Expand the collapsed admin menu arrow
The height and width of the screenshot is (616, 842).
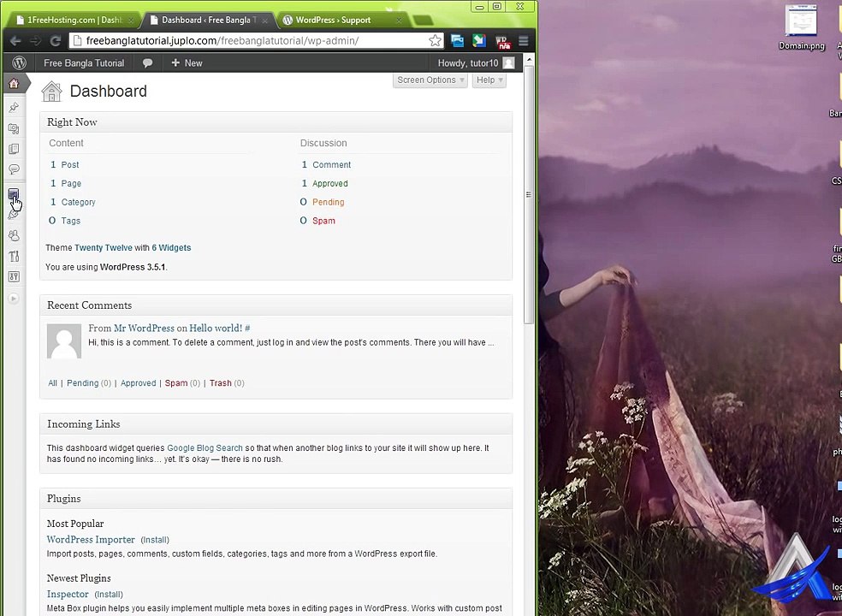tap(14, 298)
